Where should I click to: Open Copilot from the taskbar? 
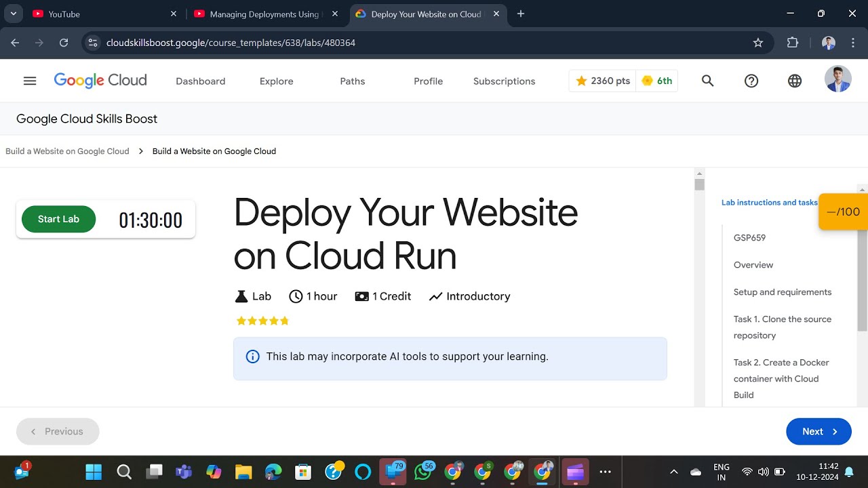[x=214, y=472]
